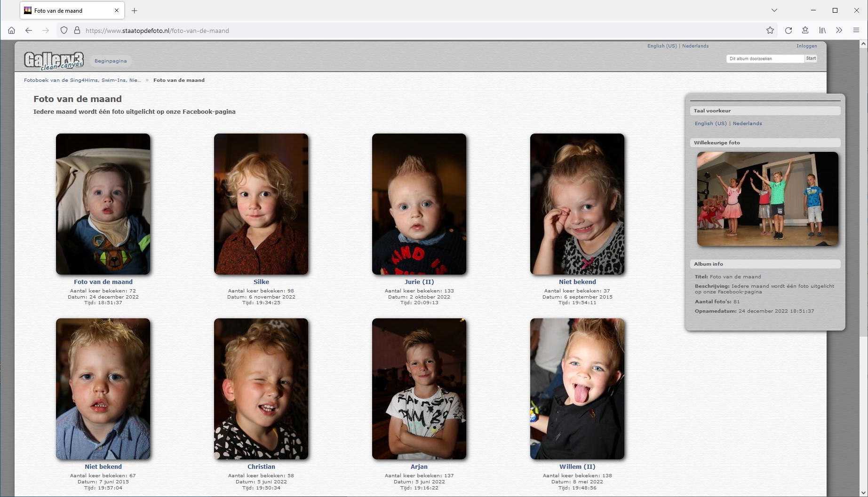Click the album search input field
868x497 pixels.
[764, 59]
